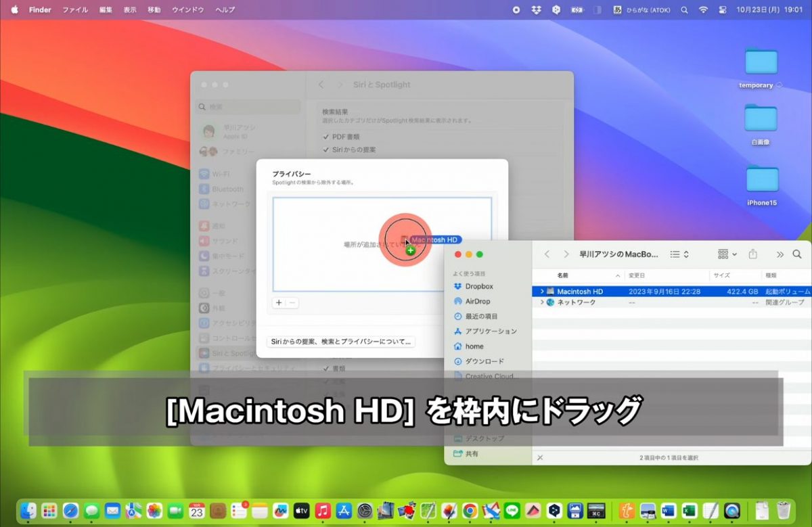
Task: Open the 表示 menu
Action: click(130, 9)
